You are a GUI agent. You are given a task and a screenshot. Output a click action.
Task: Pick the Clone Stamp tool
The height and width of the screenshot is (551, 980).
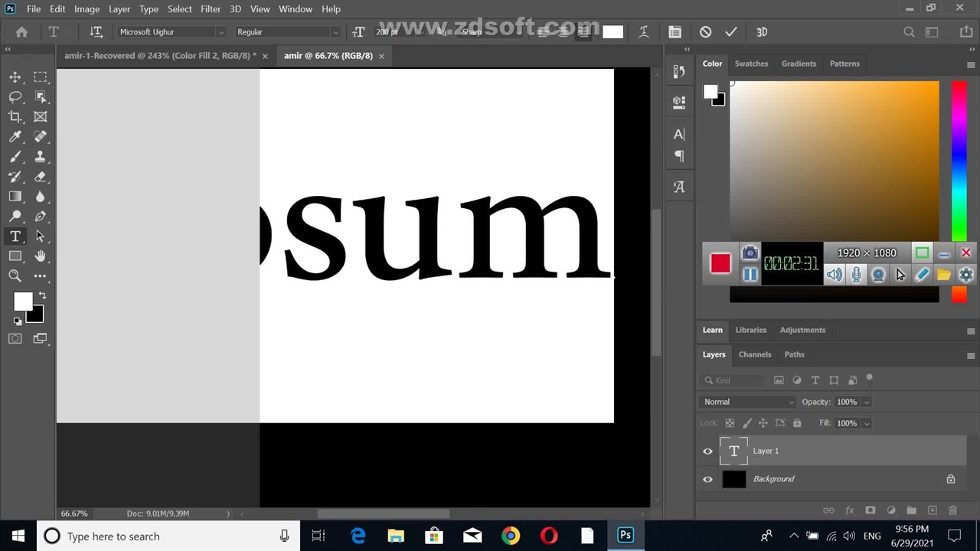pyautogui.click(x=41, y=157)
